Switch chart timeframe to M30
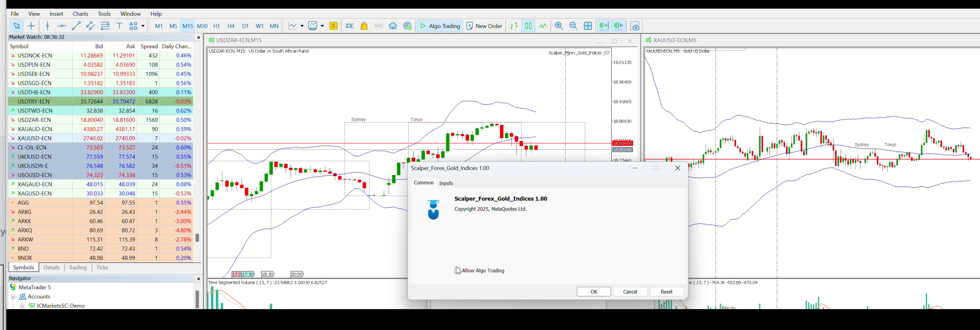Screen dimensions: 980x330 (x=202, y=26)
